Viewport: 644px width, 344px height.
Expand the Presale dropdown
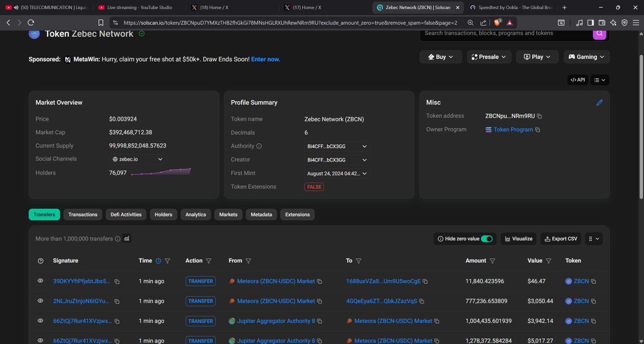(x=489, y=57)
